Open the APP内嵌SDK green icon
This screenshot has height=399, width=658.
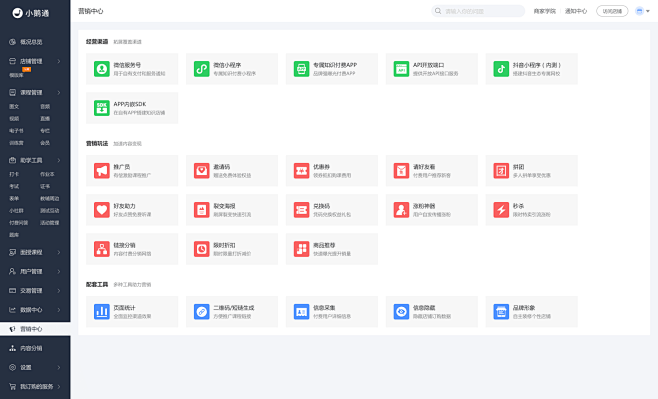click(x=102, y=108)
